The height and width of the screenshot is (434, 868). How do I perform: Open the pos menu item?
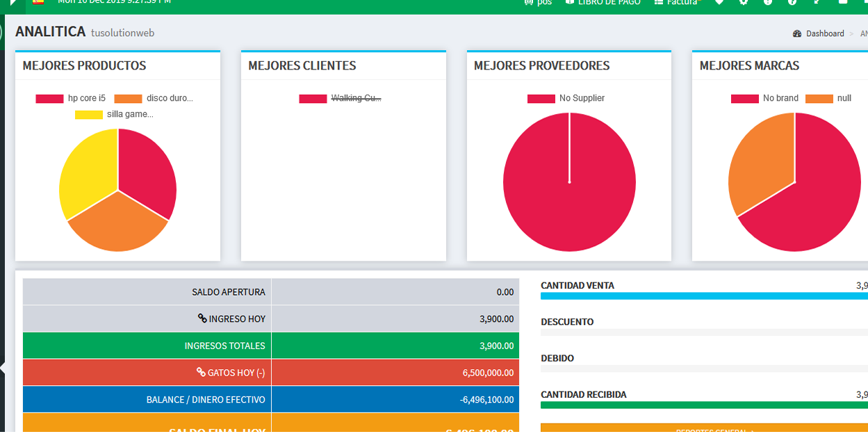coord(538,3)
